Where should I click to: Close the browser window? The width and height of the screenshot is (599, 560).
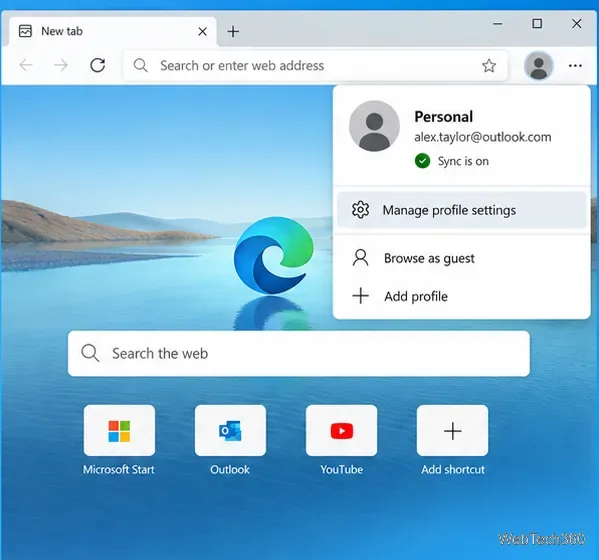pyautogui.click(x=576, y=24)
